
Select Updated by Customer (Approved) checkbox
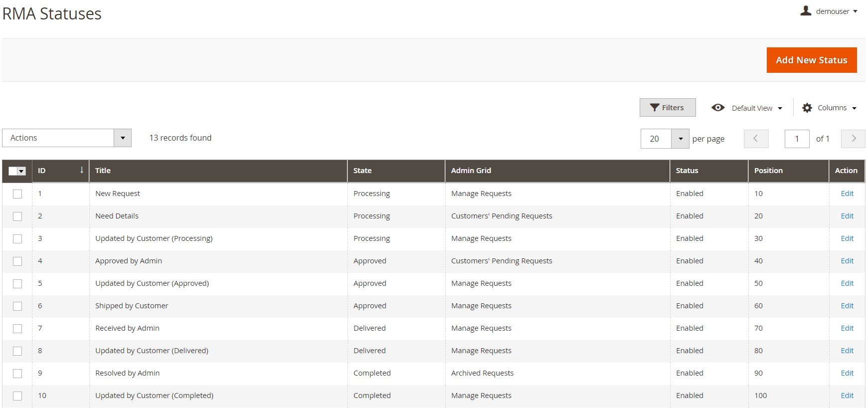coord(17,284)
